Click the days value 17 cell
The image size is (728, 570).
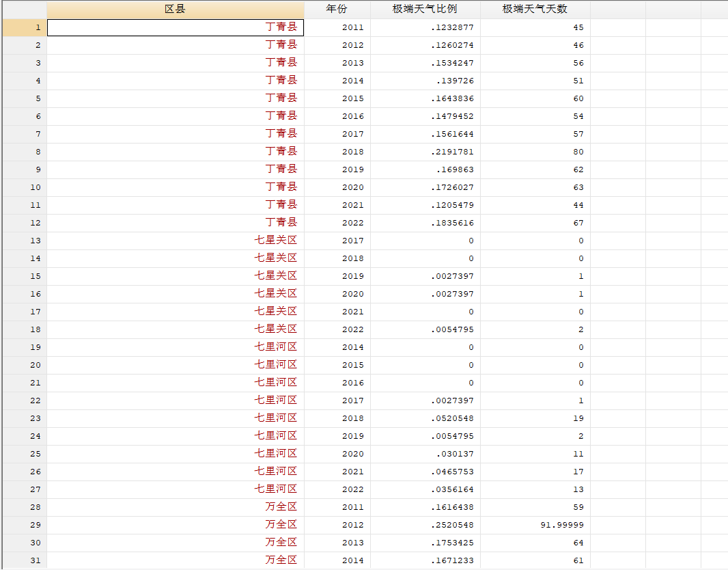[535, 472]
